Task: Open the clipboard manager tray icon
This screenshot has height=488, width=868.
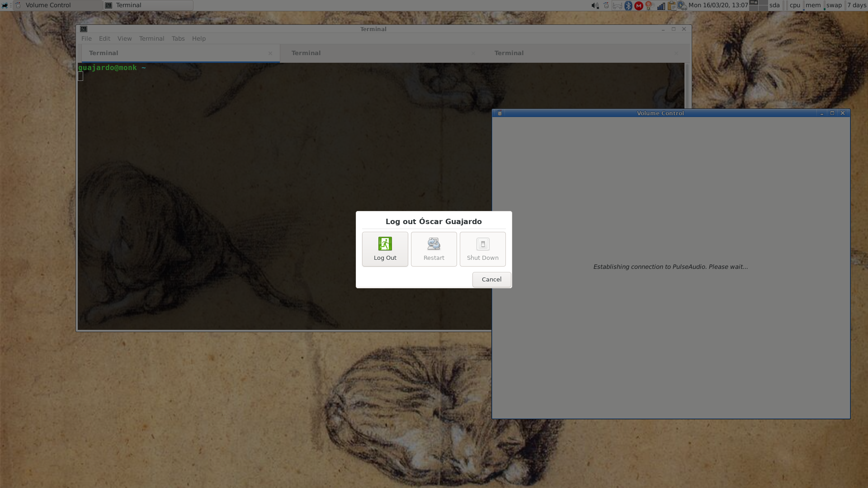Action: point(672,5)
